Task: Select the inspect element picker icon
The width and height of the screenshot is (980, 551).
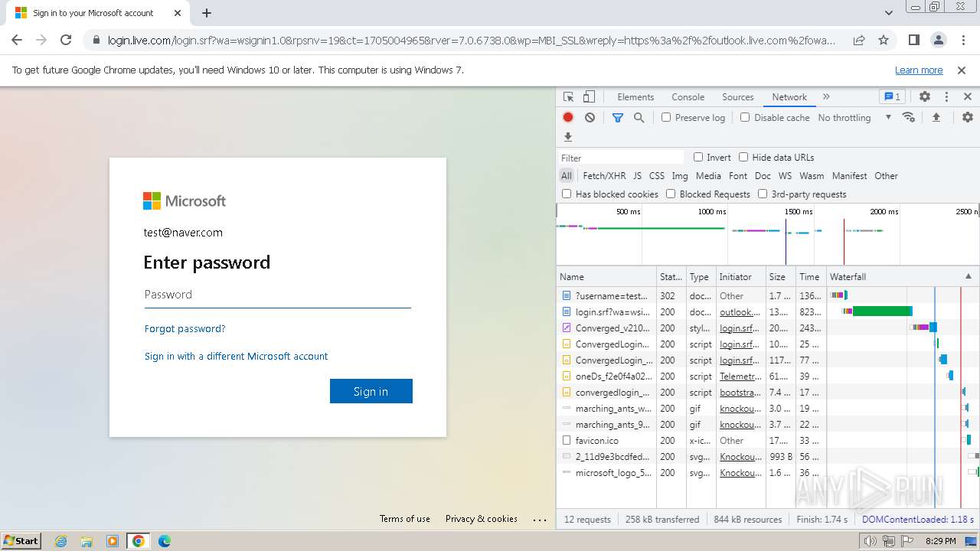Action: [568, 97]
